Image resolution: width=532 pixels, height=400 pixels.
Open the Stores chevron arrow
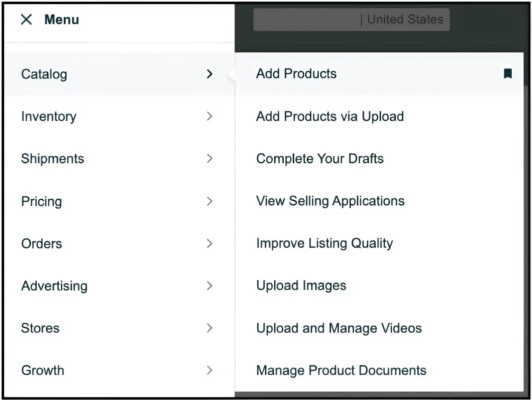pyautogui.click(x=209, y=328)
